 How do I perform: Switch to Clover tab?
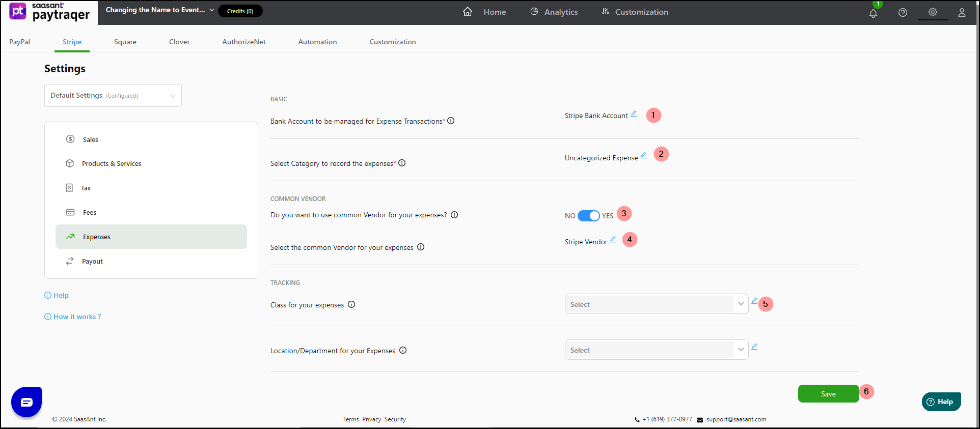pyautogui.click(x=179, y=42)
